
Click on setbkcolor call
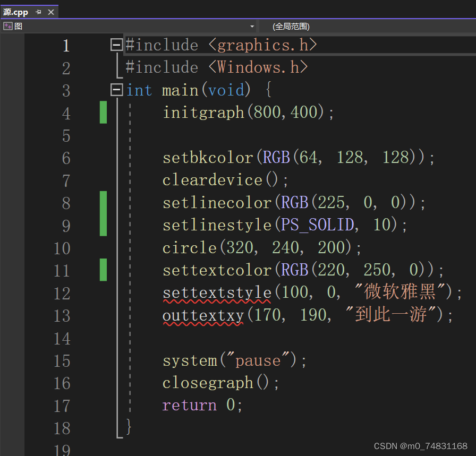click(208, 158)
